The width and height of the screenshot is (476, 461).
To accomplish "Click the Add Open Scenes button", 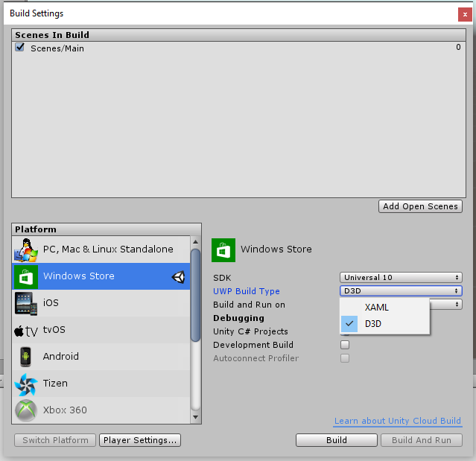I will coord(420,206).
